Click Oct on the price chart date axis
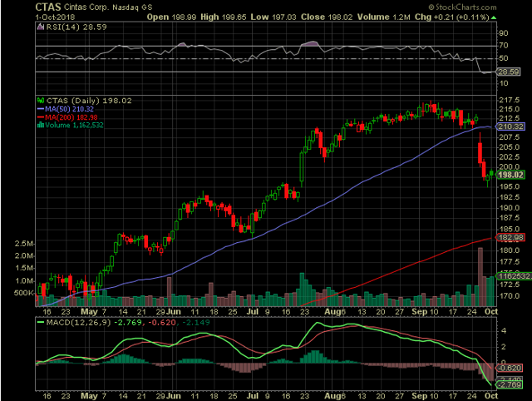This screenshot has width=532, height=401. 491,312
